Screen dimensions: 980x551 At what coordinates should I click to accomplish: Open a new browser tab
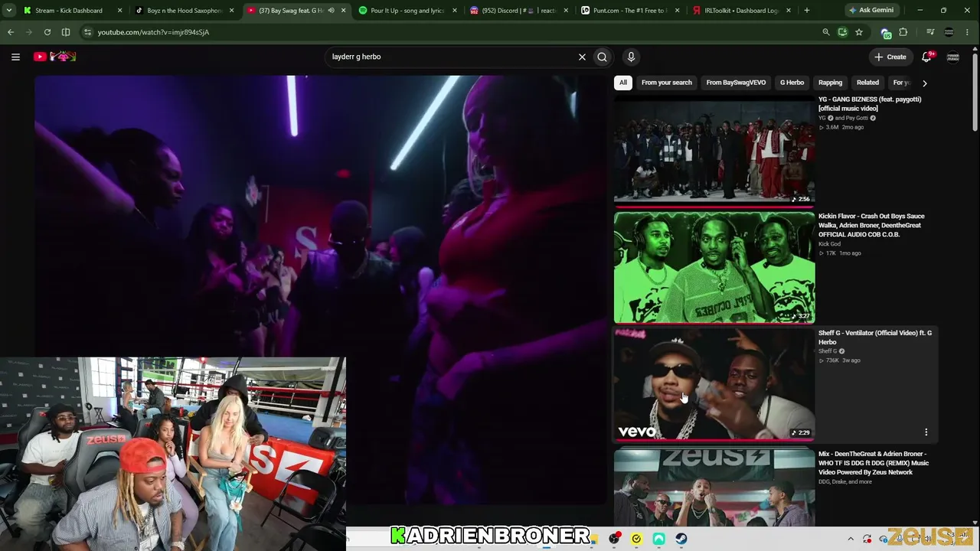(x=806, y=11)
